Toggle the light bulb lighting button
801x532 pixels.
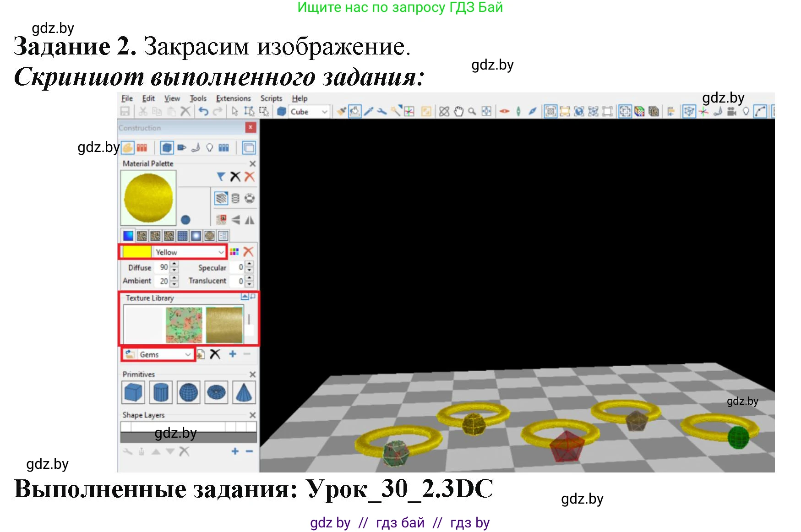(746, 111)
